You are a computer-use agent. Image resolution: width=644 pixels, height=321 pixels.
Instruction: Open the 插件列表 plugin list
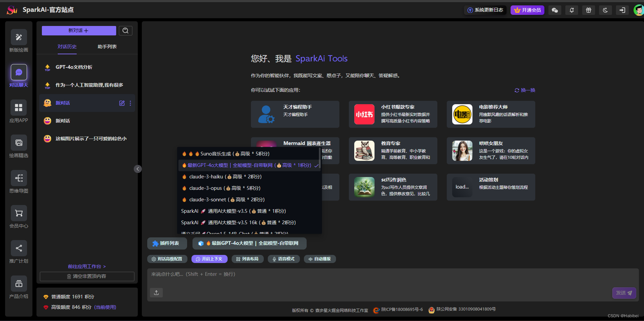tap(167, 243)
